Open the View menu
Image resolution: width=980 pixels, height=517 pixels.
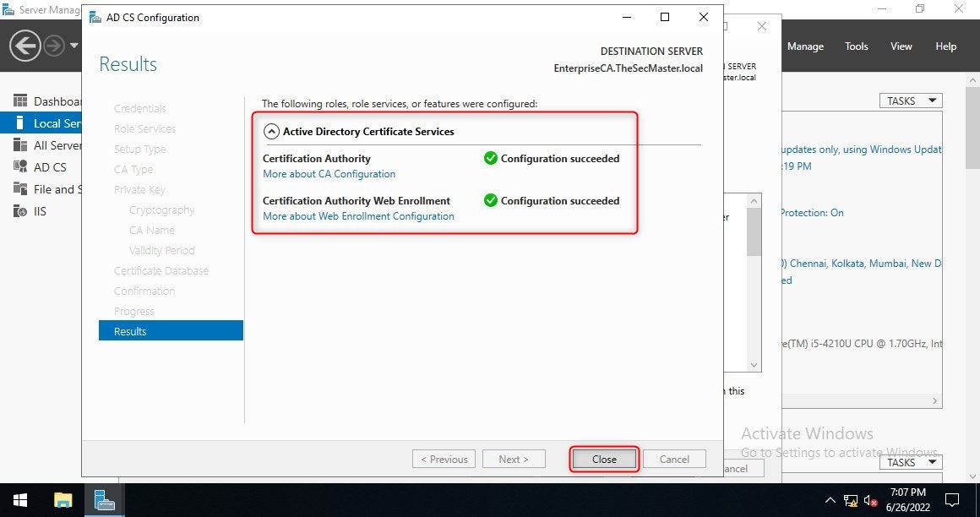click(x=901, y=46)
